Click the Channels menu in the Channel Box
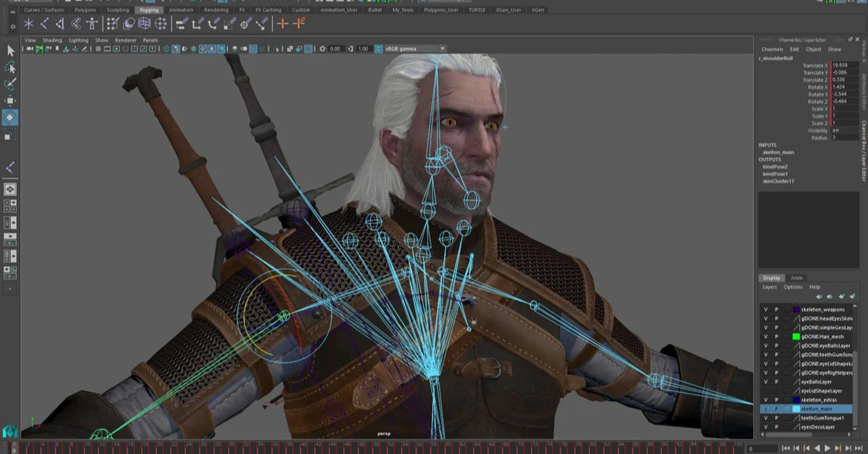Screen dimensions: 868x454 click(x=772, y=48)
